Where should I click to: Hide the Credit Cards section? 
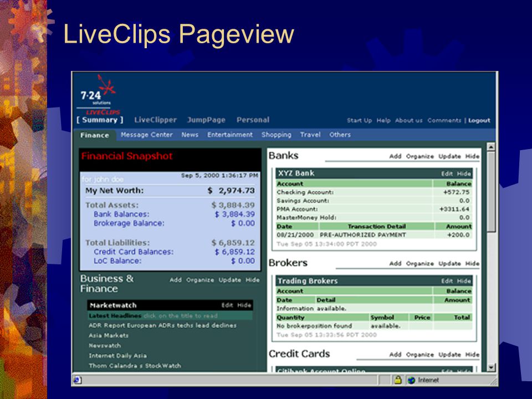point(472,355)
